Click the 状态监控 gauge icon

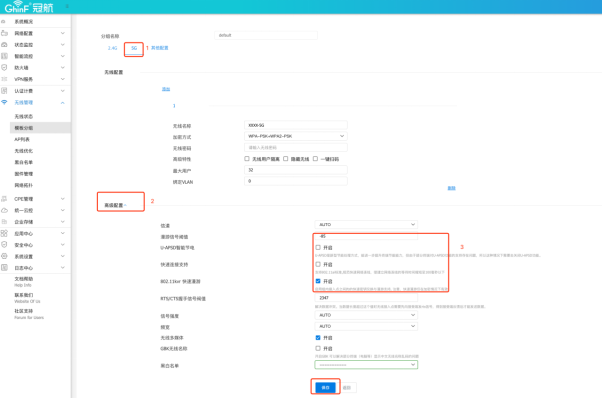4,45
